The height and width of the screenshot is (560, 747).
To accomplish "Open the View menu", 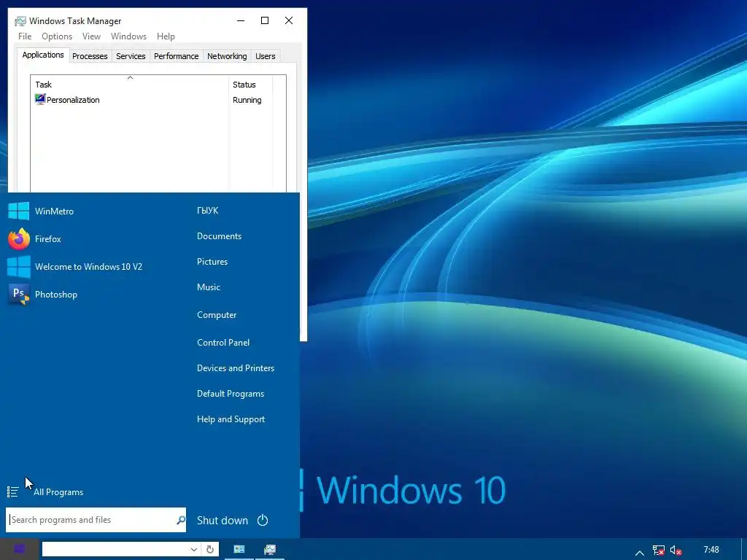I will (x=91, y=36).
